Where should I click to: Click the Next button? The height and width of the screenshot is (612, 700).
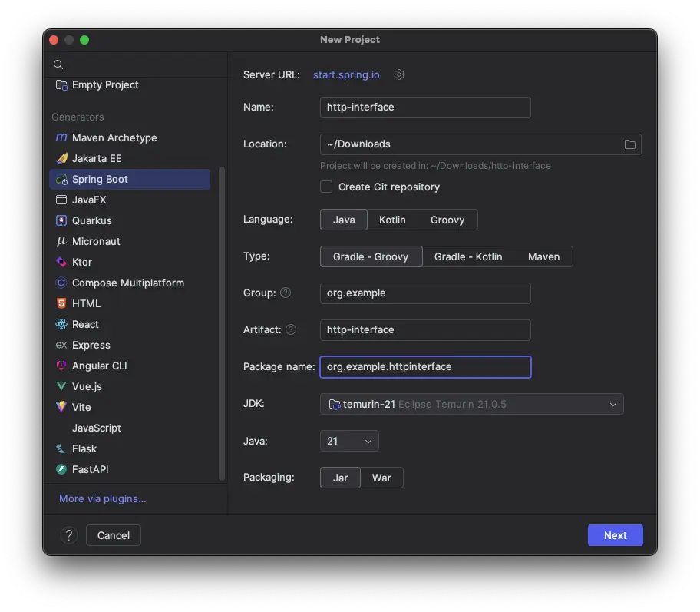pos(615,535)
